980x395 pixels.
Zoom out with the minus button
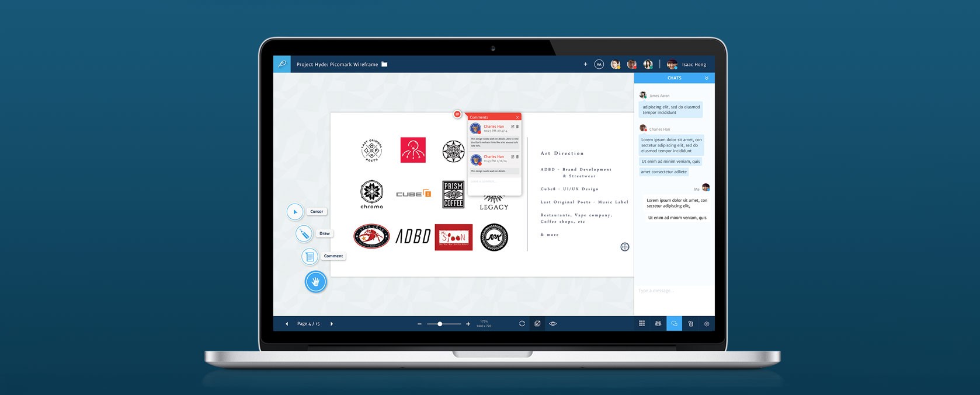point(419,324)
